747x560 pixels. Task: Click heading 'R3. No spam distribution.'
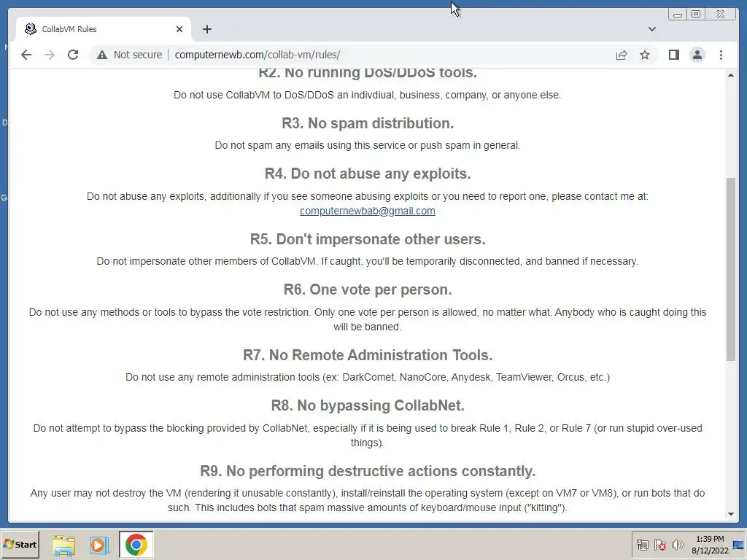[368, 123]
